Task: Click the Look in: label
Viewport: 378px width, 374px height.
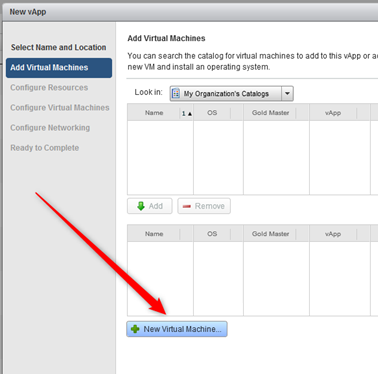Action: coord(148,92)
